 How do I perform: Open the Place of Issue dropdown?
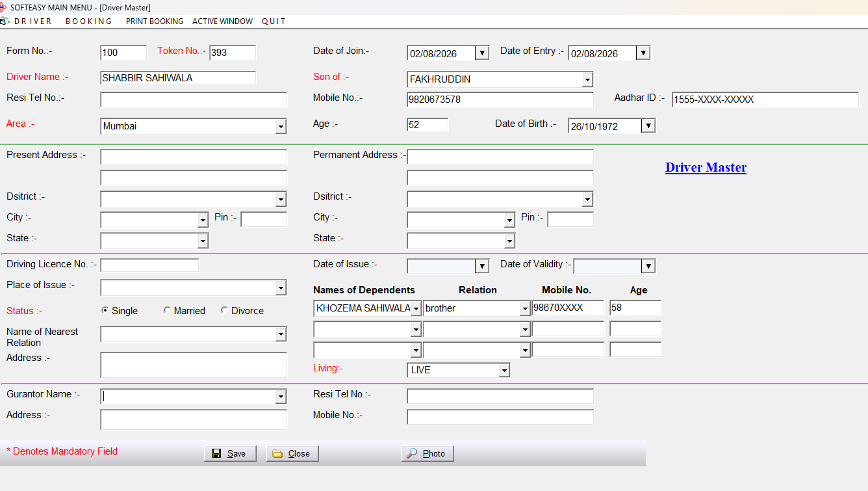coord(281,288)
